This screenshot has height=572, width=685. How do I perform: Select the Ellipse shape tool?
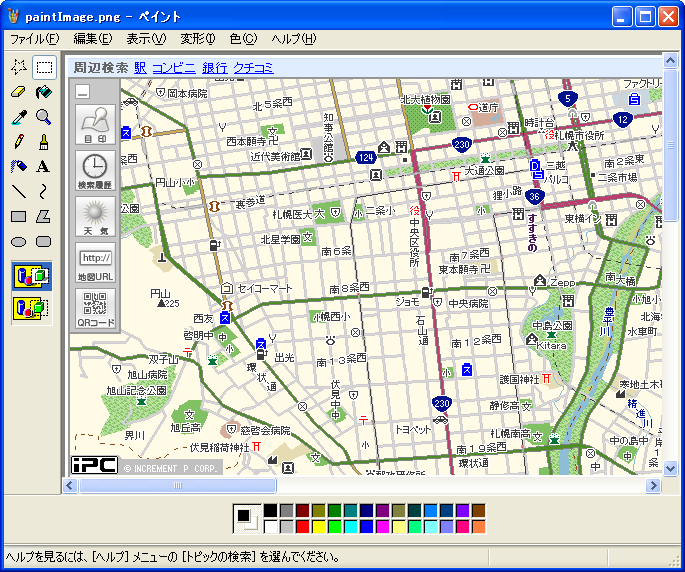click(x=19, y=241)
